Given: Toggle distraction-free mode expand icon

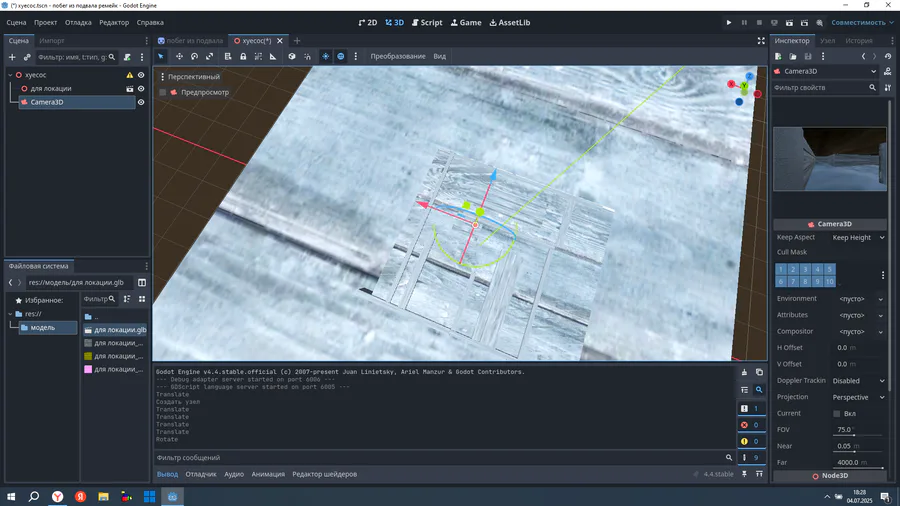Looking at the screenshot, I should (761, 41).
